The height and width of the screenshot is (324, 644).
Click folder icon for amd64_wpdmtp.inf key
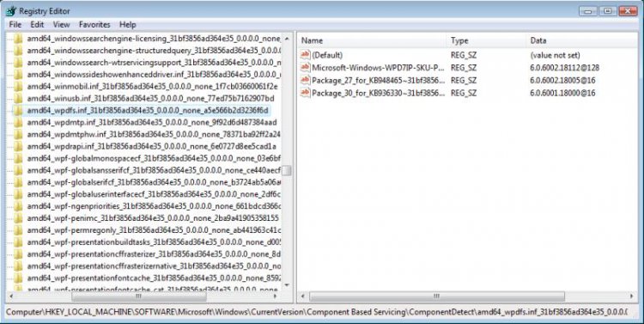click(18, 123)
